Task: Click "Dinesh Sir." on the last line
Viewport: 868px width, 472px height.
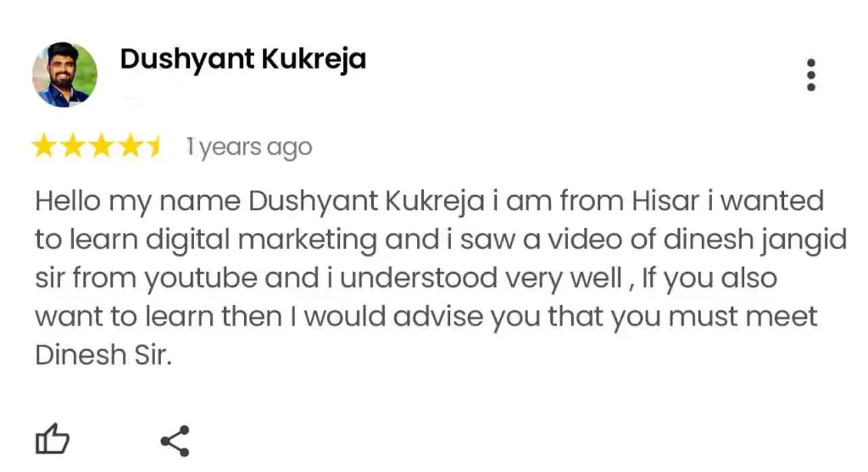Action: tap(103, 355)
